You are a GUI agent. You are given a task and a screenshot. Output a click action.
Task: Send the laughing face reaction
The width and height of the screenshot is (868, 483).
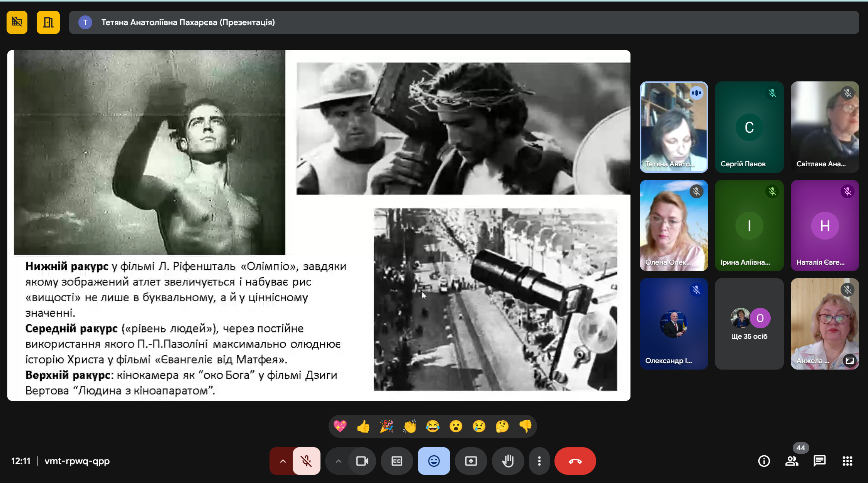coord(433,426)
